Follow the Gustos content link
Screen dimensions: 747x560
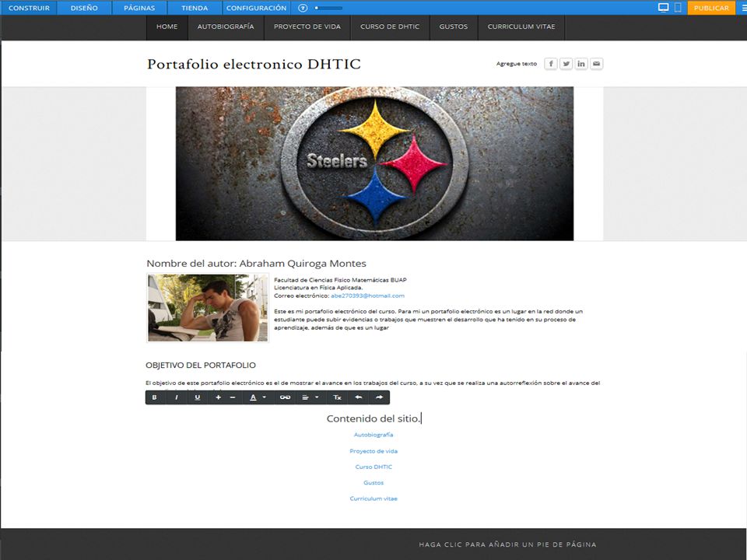point(373,482)
